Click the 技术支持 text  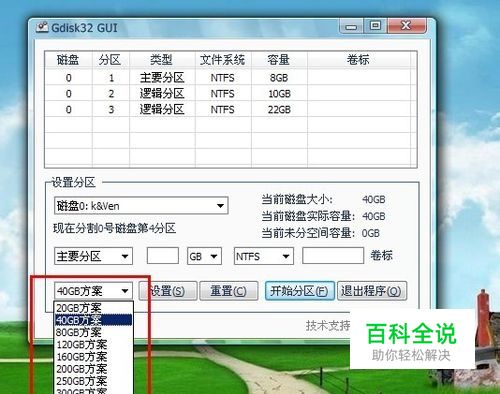[x=328, y=325]
